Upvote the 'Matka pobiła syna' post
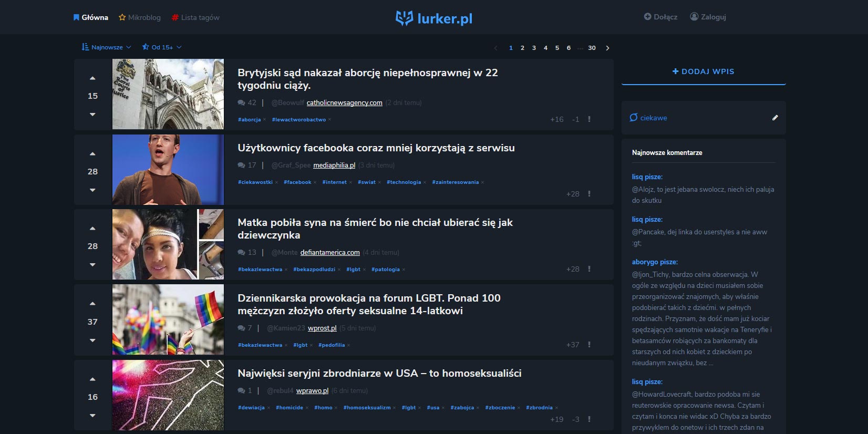This screenshot has height=434, width=868. tap(92, 229)
